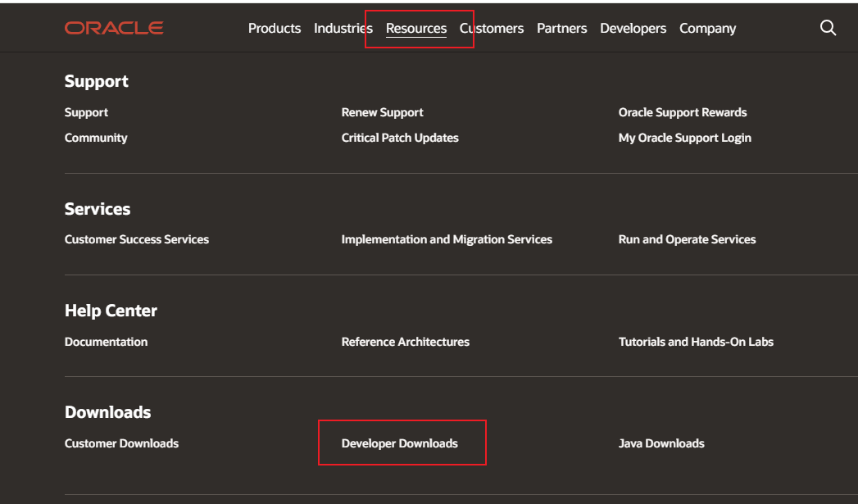Open the Partners menu
858x504 pixels.
[561, 28]
